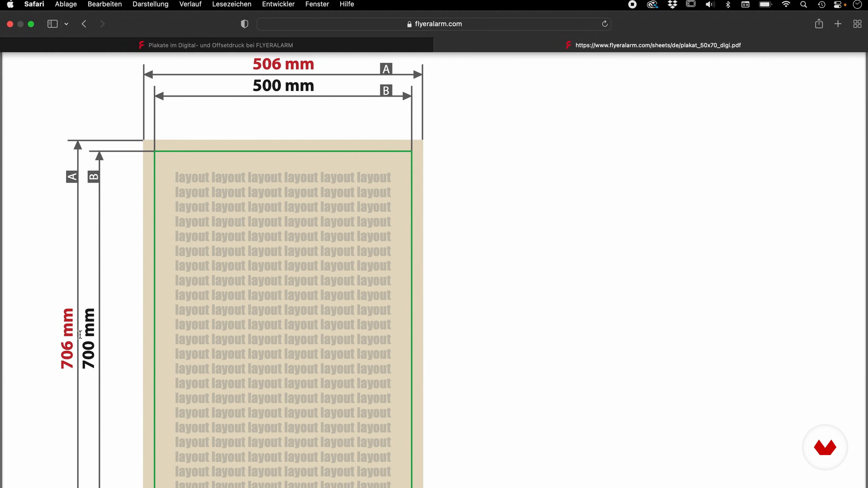Expand the sidebar tab group dropdown

[66, 24]
